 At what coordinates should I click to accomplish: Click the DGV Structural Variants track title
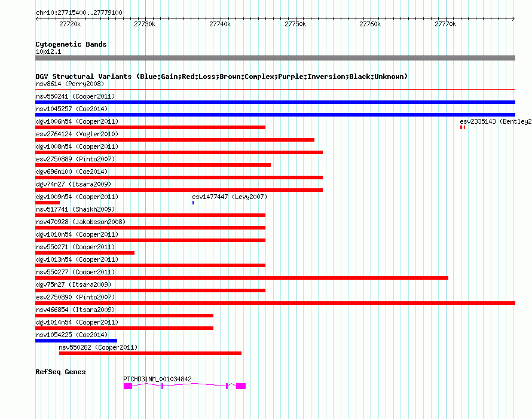coord(222,77)
